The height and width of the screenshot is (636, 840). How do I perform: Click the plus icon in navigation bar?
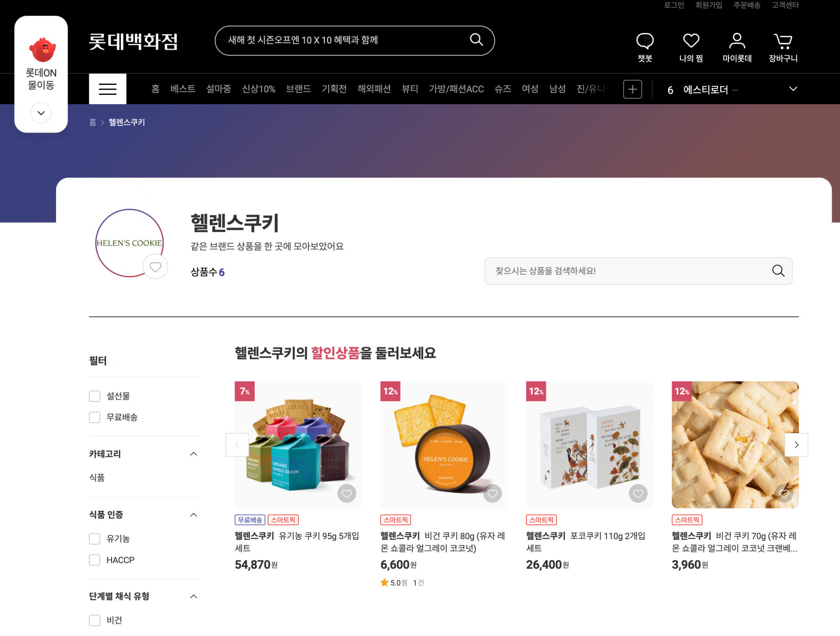632,89
